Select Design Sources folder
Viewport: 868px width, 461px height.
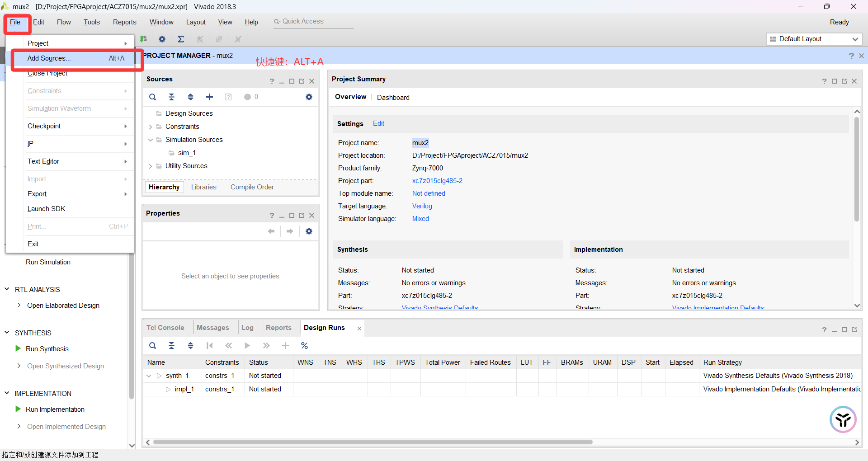[x=189, y=113]
